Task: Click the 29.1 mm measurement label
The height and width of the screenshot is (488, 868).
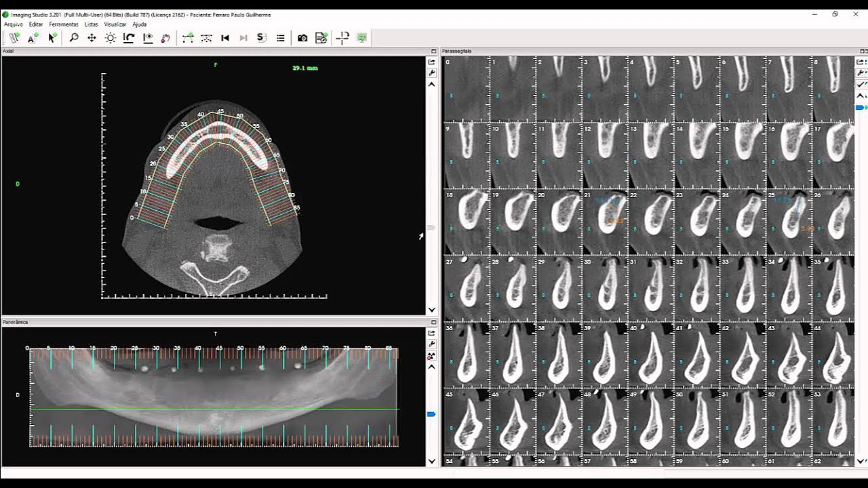Action: click(305, 68)
